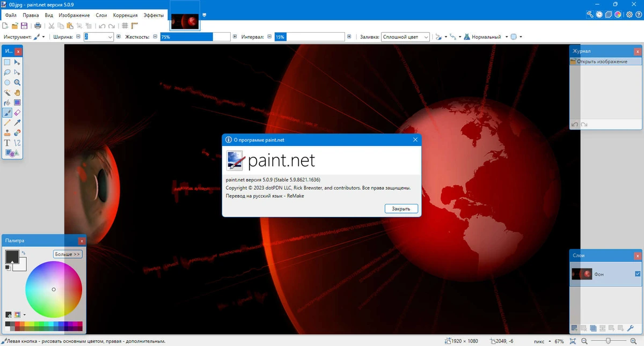The height and width of the screenshot is (346, 644).
Task: Select the Paintbrush tool in tools panel
Action: 7,113
